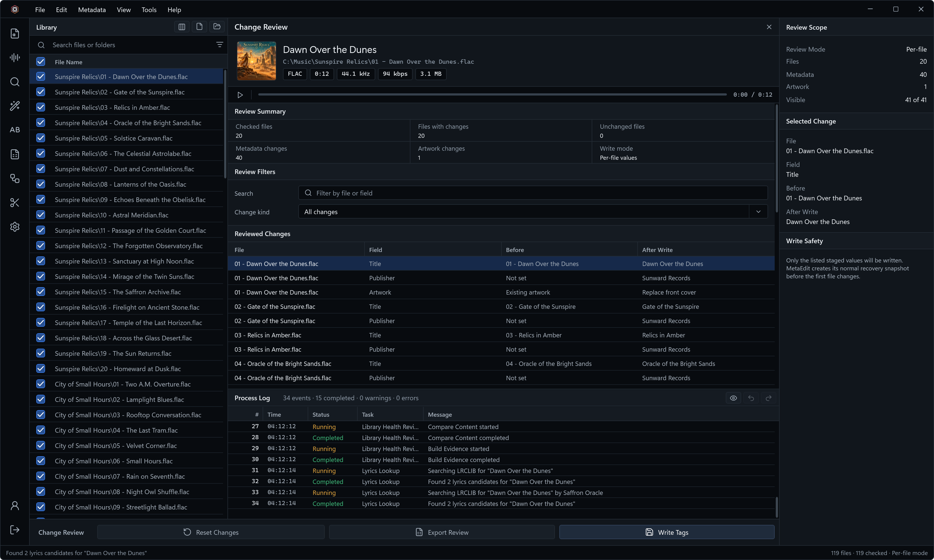Click the audio playback progress bar
The width and height of the screenshot is (934, 560).
coord(492,94)
